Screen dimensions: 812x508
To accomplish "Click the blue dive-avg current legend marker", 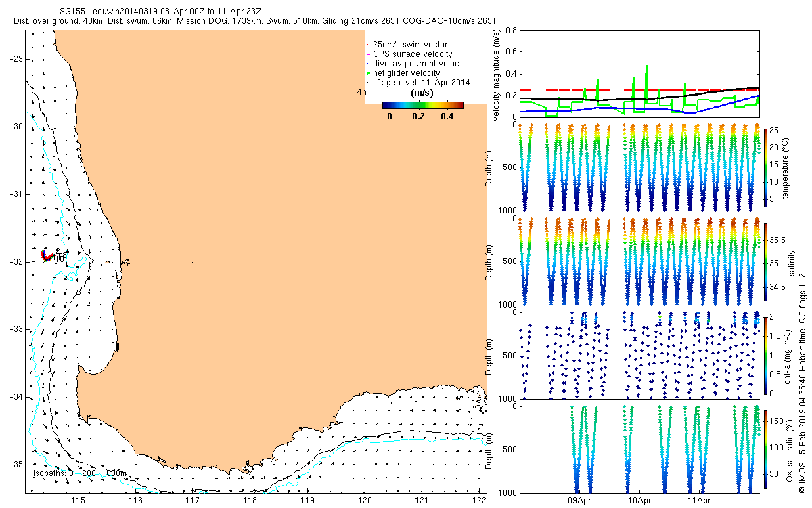I will (368, 64).
